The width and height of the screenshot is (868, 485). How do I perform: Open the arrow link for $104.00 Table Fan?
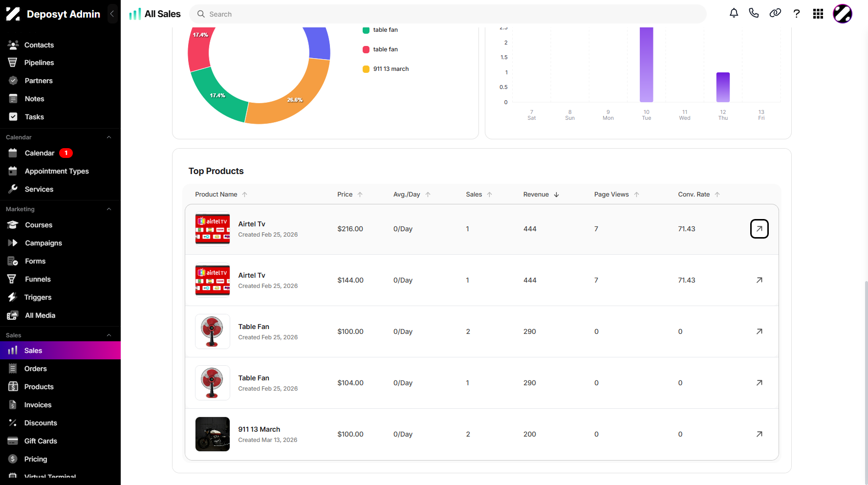point(759,383)
